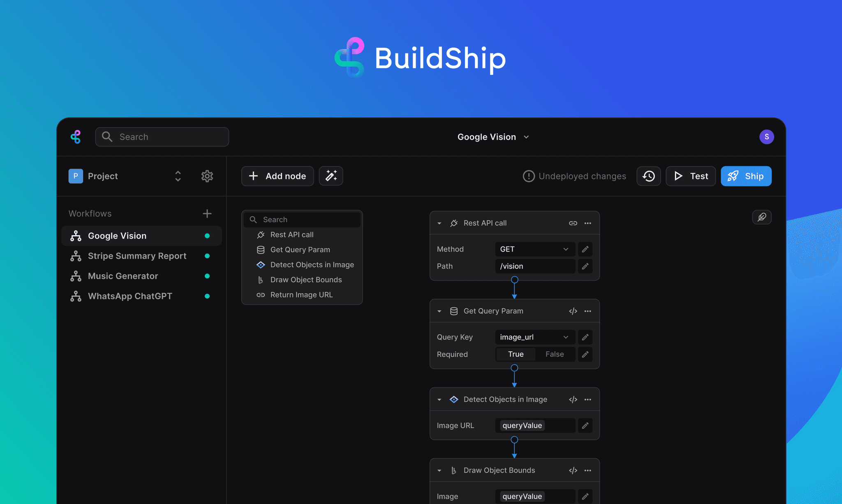Open the version history icon
The height and width of the screenshot is (504, 842).
648,176
